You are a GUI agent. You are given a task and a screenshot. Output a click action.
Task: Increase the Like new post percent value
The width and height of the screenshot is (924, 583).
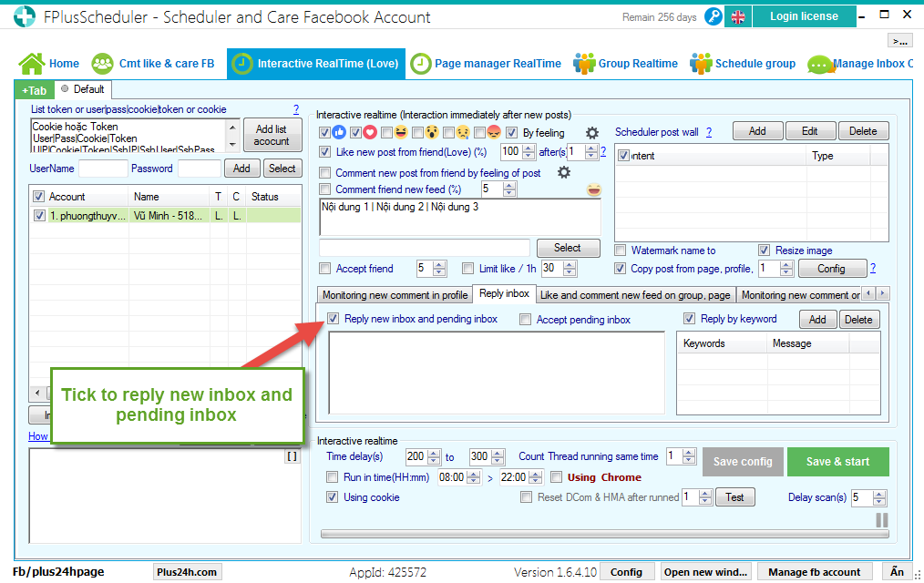[x=529, y=148]
